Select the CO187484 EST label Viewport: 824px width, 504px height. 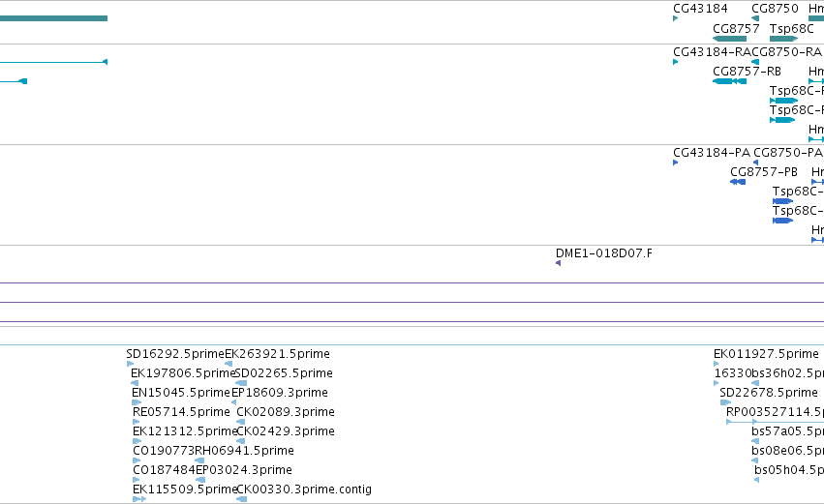click(164, 470)
